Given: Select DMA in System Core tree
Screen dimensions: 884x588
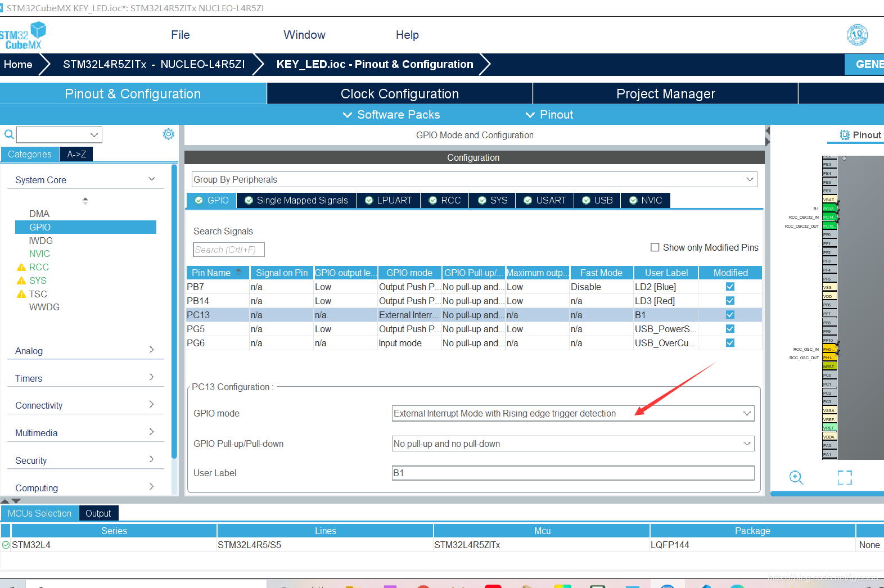Looking at the screenshot, I should (x=39, y=214).
